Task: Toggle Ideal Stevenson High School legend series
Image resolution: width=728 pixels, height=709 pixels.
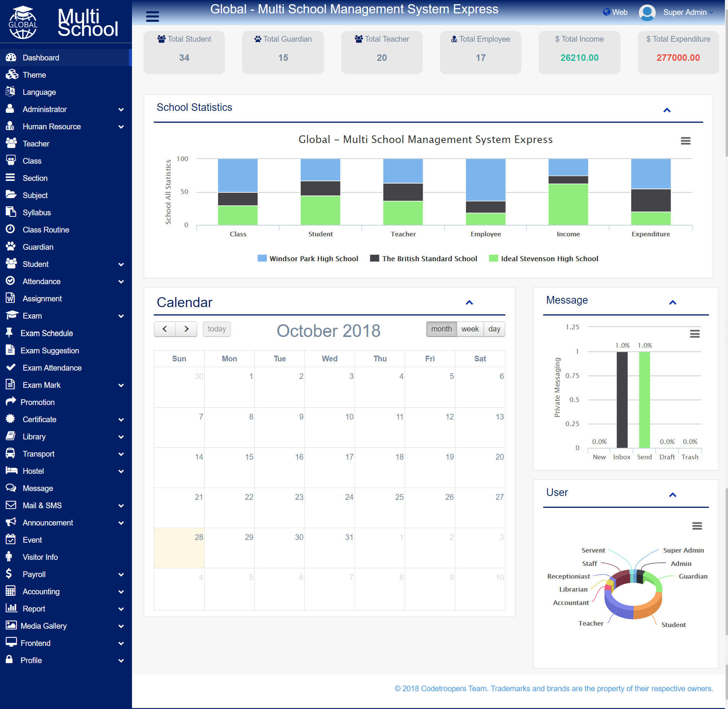Action: tap(544, 259)
